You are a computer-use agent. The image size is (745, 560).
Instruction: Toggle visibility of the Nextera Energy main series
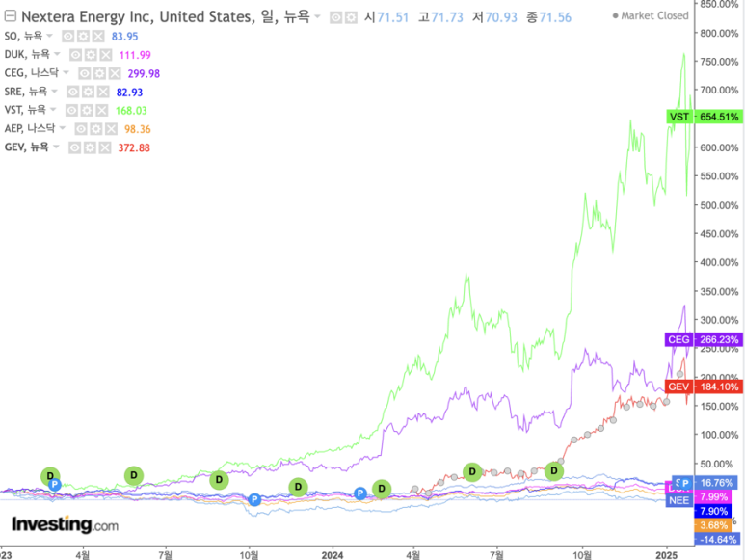(336, 18)
